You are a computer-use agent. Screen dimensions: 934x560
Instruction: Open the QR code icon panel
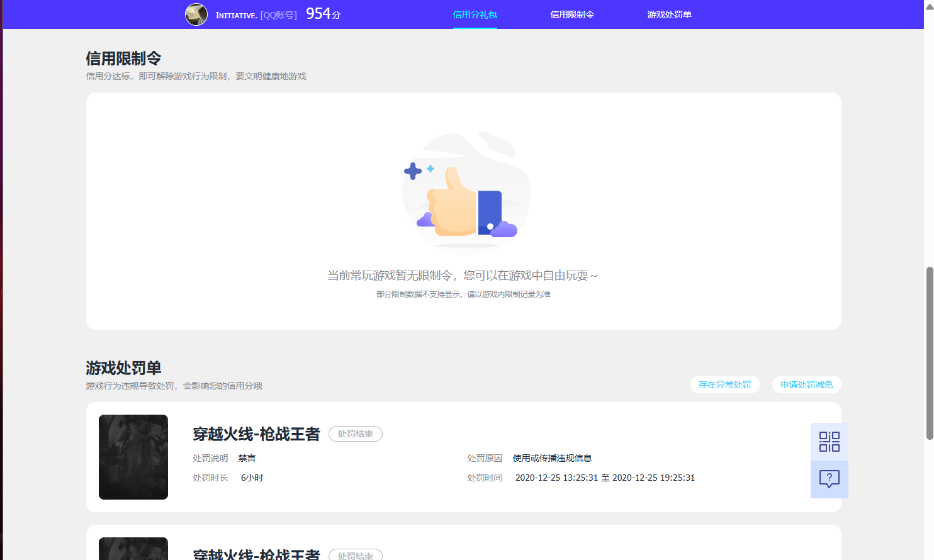coord(829,442)
